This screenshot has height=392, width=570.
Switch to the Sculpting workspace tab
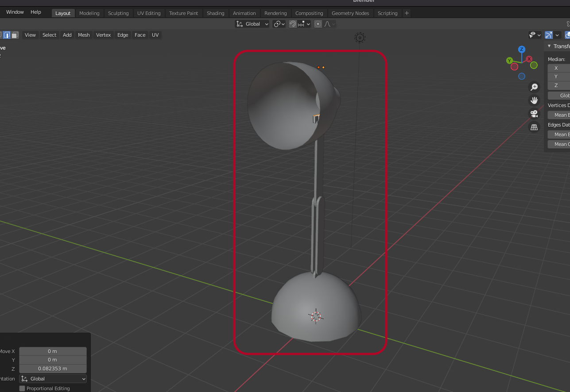coord(118,13)
